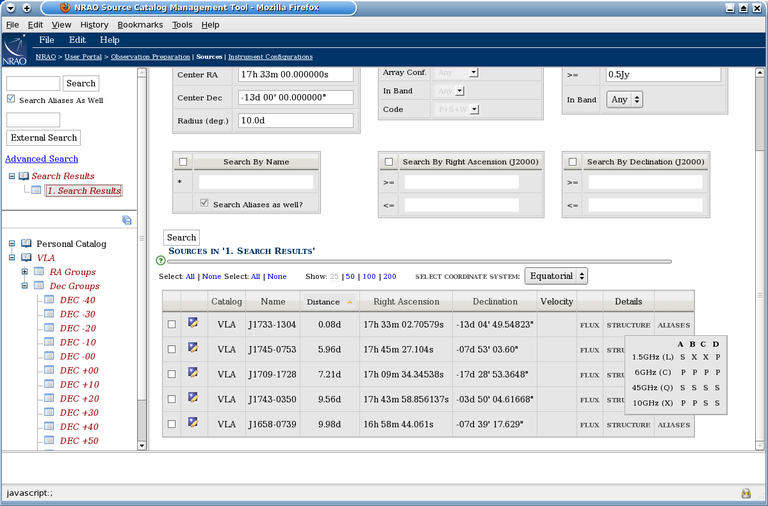The height and width of the screenshot is (506, 768).
Task: Click the padlock icon in status bar
Action: [746, 493]
